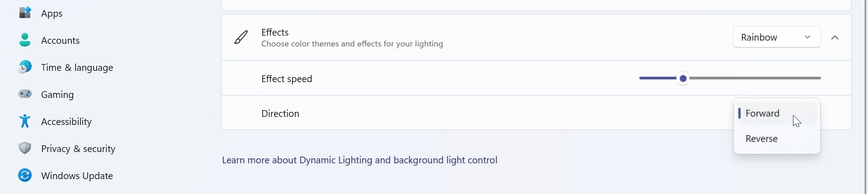This screenshot has width=868, height=194.
Task: Go to the Windows Update text label
Action: [x=77, y=176]
